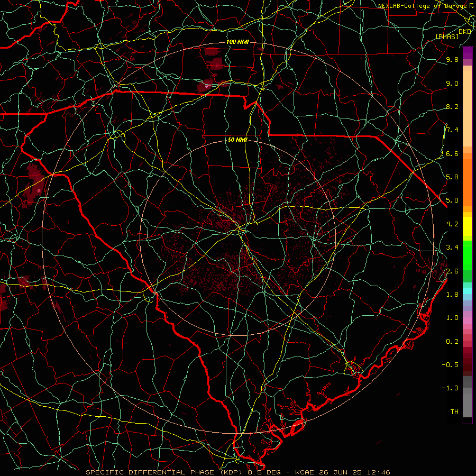Click the -1.3 value on the color scale
The image size is (476, 476).
tap(450, 388)
